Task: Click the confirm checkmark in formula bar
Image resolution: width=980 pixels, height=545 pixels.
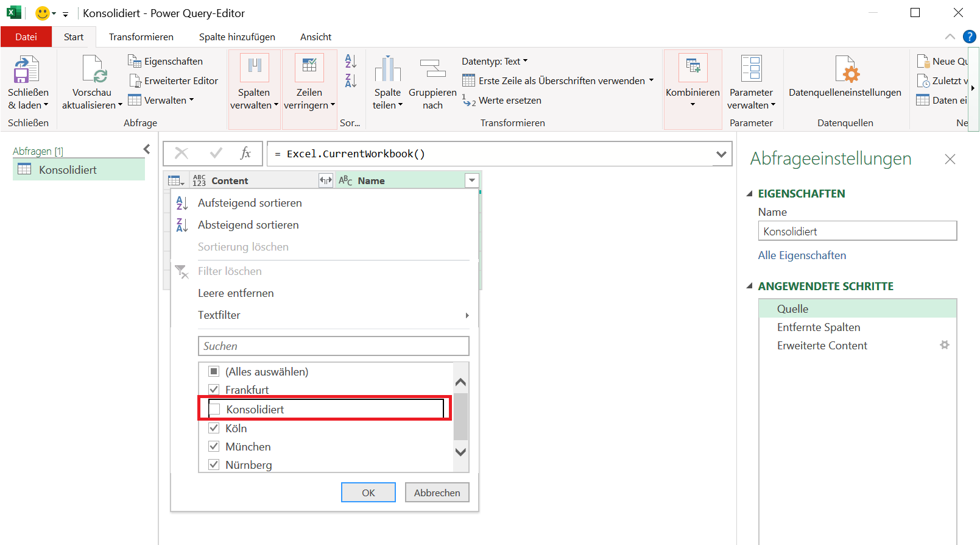Action: point(216,153)
